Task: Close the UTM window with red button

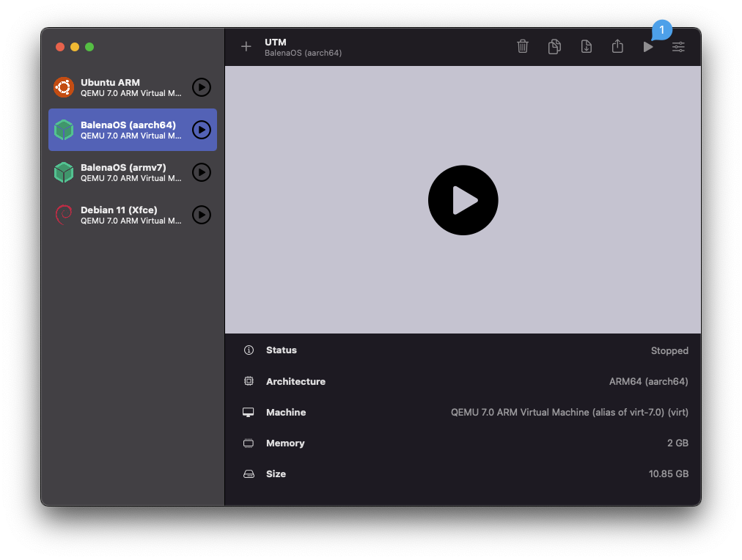Action: pos(60,47)
